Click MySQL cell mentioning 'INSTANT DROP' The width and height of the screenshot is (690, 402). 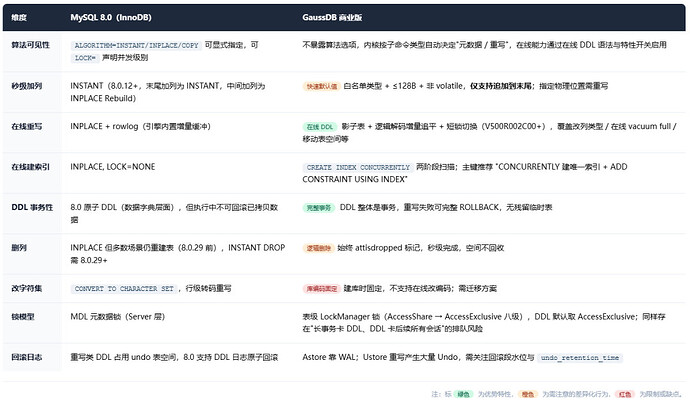pos(178,254)
